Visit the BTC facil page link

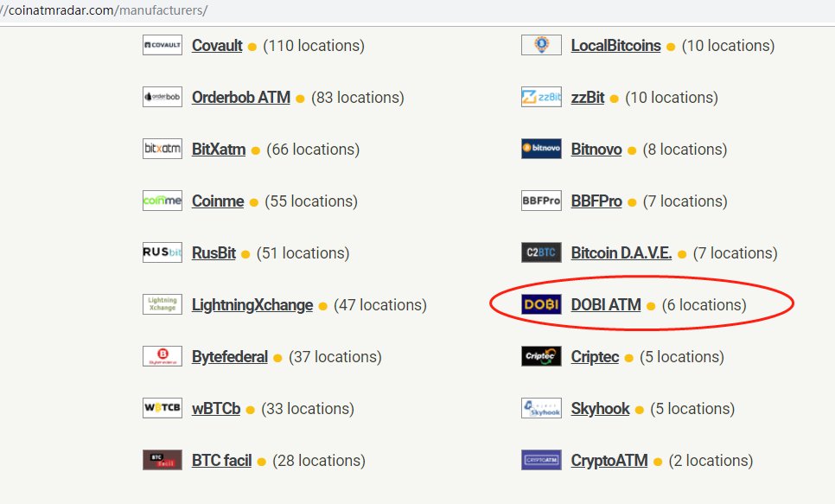click(222, 460)
